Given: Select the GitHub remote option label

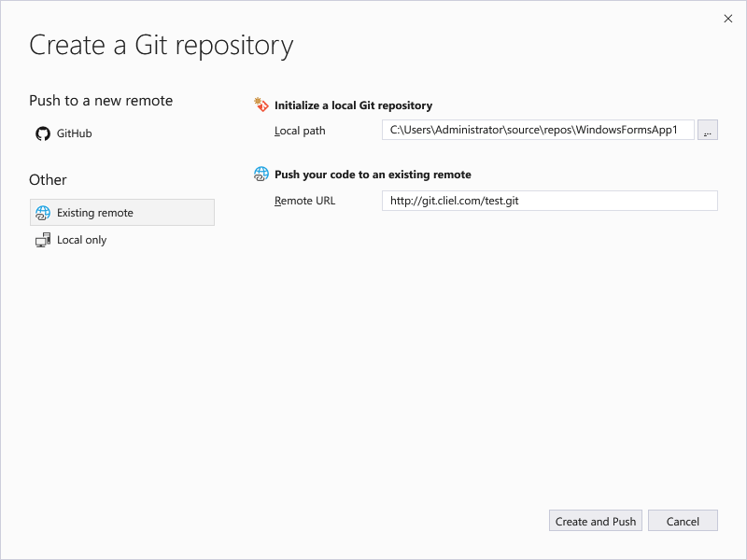Looking at the screenshot, I should tap(75, 133).
